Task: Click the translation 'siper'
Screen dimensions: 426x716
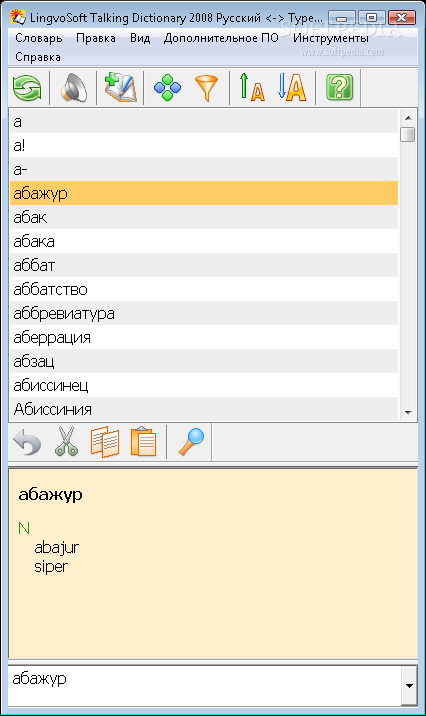Action: (51, 567)
